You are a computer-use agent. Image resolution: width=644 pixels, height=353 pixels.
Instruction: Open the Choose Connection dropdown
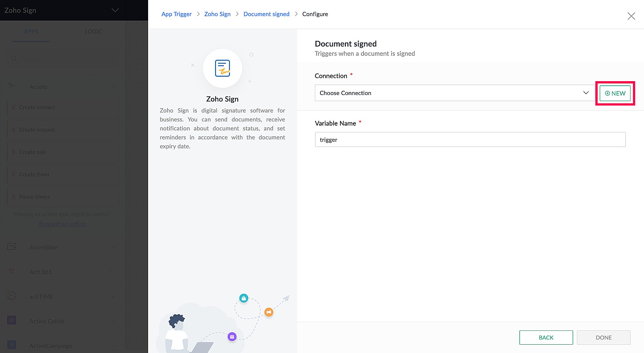tap(454, 93)
